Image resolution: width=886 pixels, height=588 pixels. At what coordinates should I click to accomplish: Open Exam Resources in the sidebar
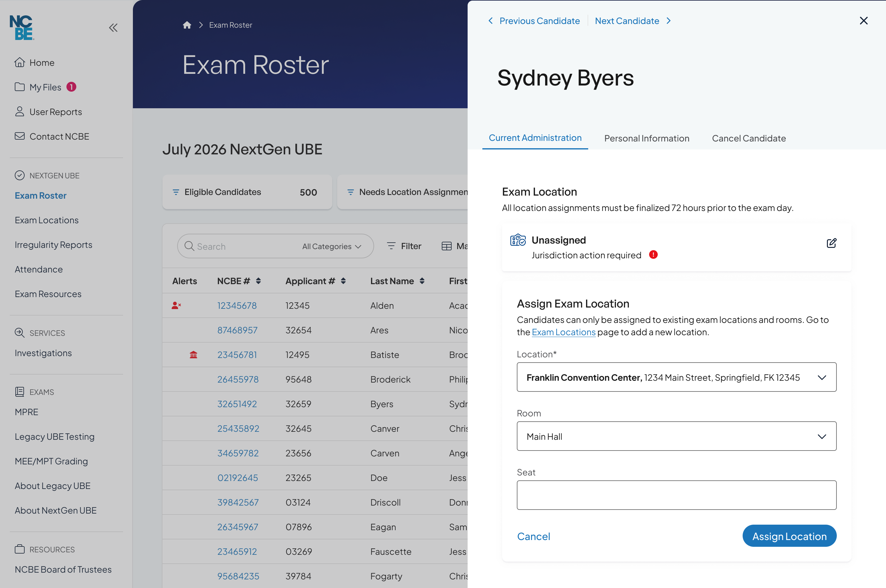48,294
